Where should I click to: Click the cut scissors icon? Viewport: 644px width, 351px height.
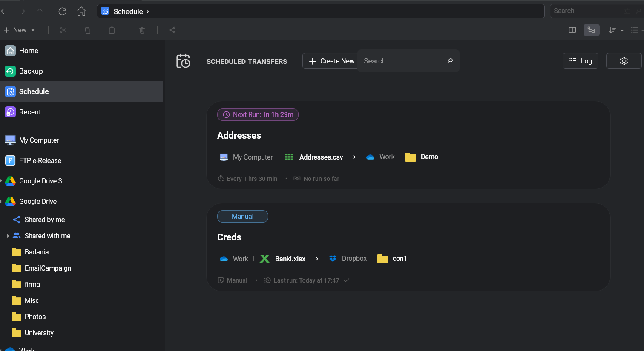pos(63,30)
